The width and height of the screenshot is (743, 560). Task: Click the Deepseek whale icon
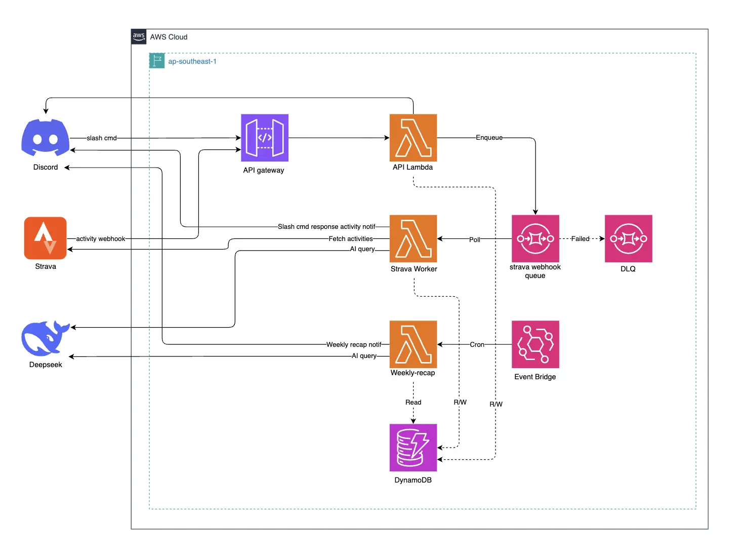point(45,338)
